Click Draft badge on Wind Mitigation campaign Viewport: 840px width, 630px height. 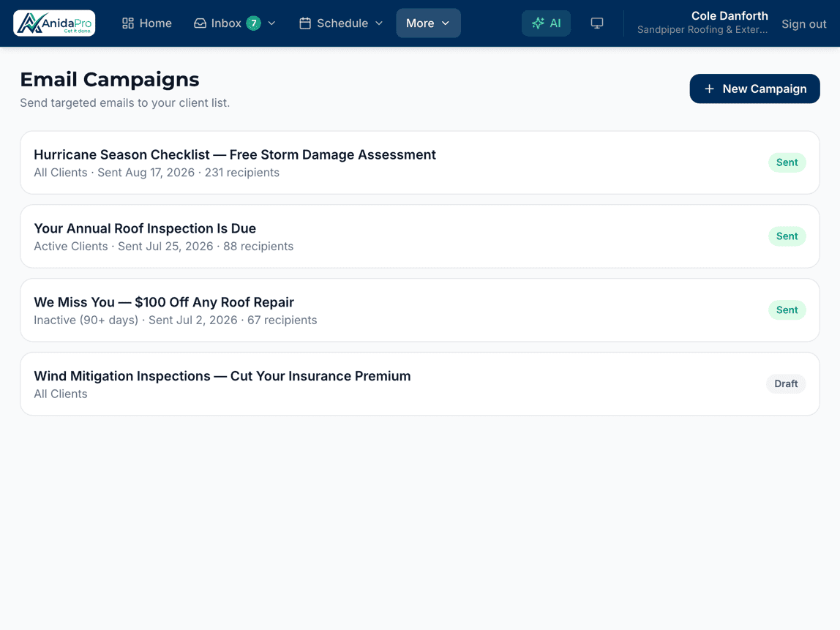785,383
